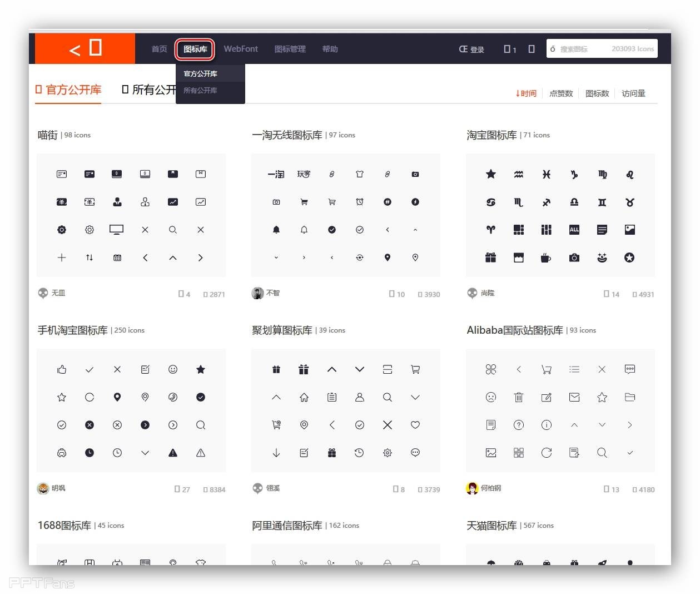
Task: Select the question mark icon in Alibaba国际站图标库
Action: pyautogui.click(x=518, y=425)
